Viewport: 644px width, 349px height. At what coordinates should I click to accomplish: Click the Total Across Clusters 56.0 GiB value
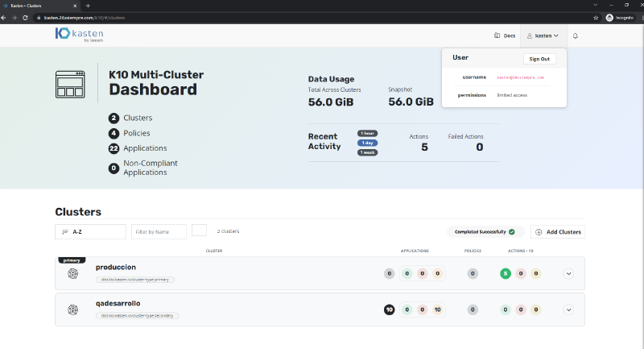331,102
